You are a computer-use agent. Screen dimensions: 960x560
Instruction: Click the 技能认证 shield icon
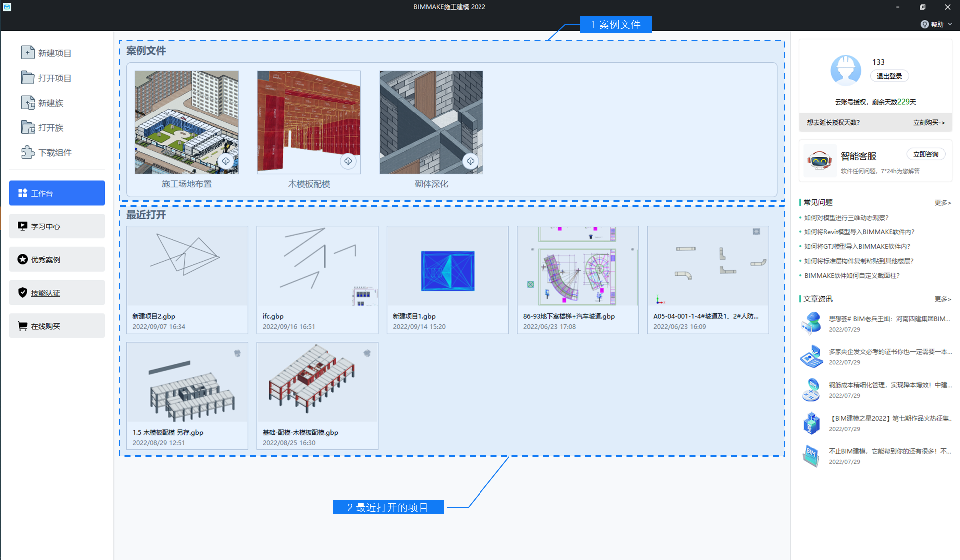pos(22,293)
